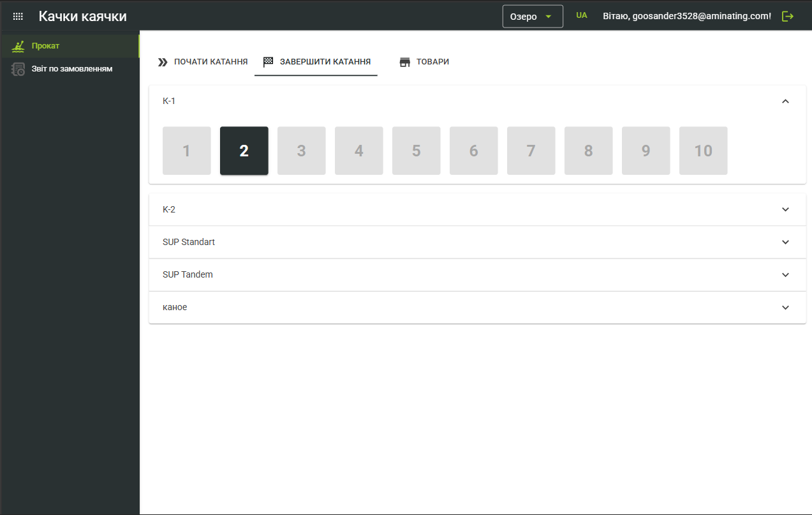
Task: Click the store icon next to Товари
Action: pos(404,62)
